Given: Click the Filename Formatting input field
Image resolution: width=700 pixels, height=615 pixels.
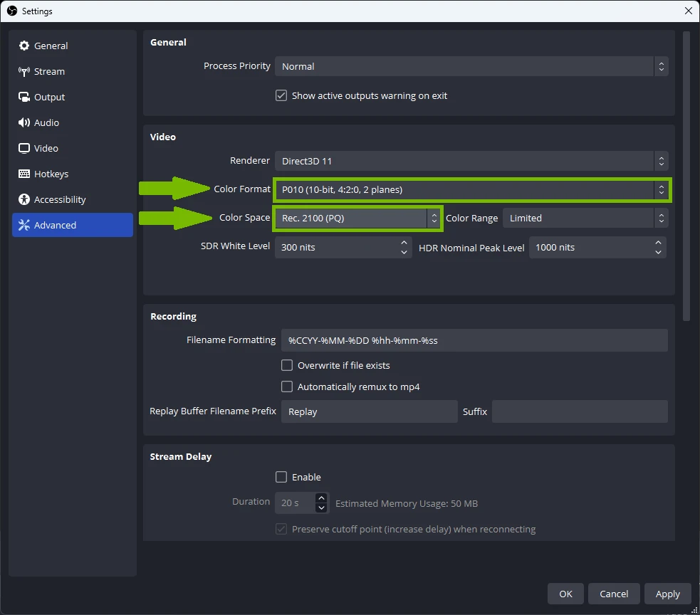Looking at the screenshot, I should (x=474, y=340).
